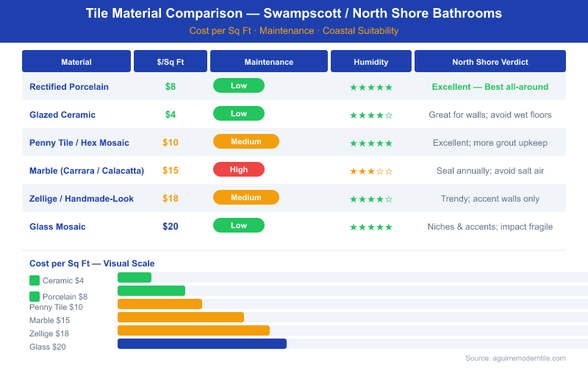Click the shortest green cost bar for Ceramic

pos(135,277)
